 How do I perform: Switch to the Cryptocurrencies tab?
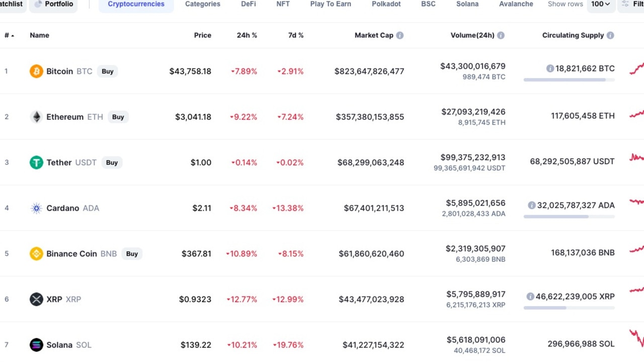(x=136, y=4)
